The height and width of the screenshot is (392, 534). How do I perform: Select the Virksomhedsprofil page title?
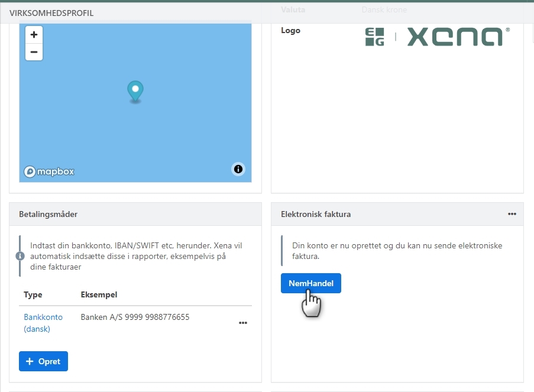pos(51,12)
